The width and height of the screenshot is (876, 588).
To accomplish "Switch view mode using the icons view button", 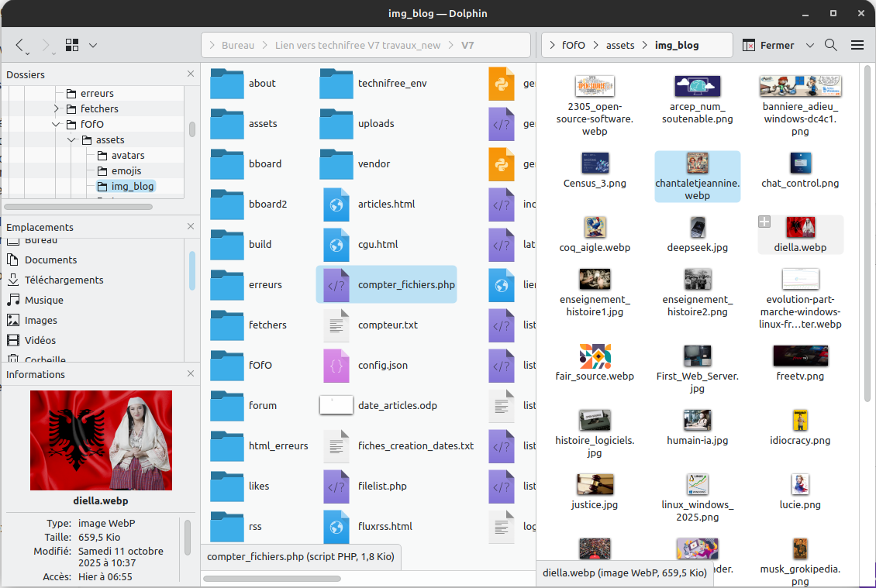I will pos(73,45).
